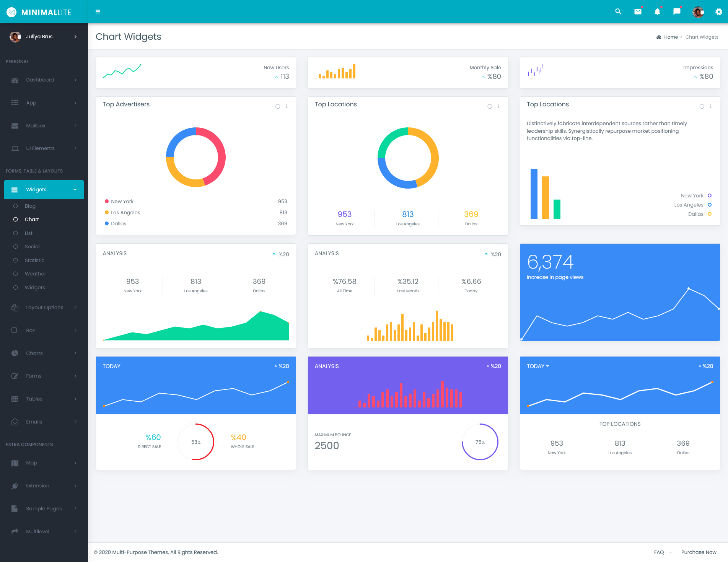Viewport: 728px width, 562px height.
Task: Expand the Tables menu chevron
Action: click(75, 399)
